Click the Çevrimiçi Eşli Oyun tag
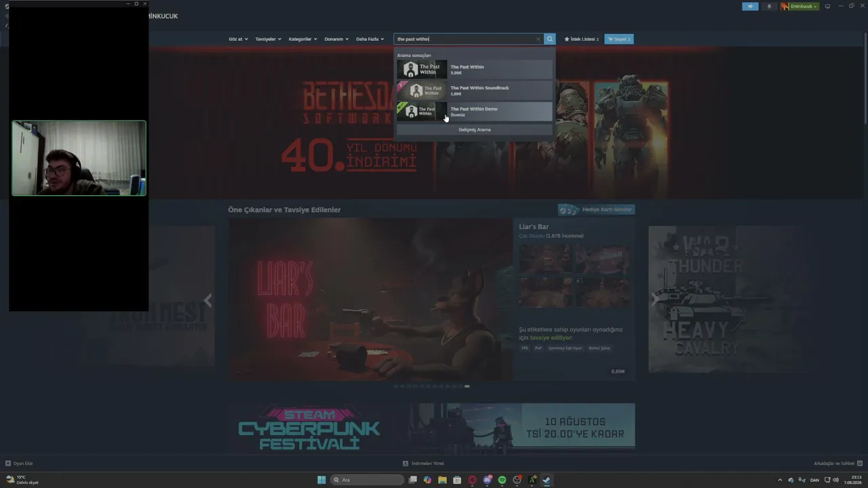 coord(566,348)
